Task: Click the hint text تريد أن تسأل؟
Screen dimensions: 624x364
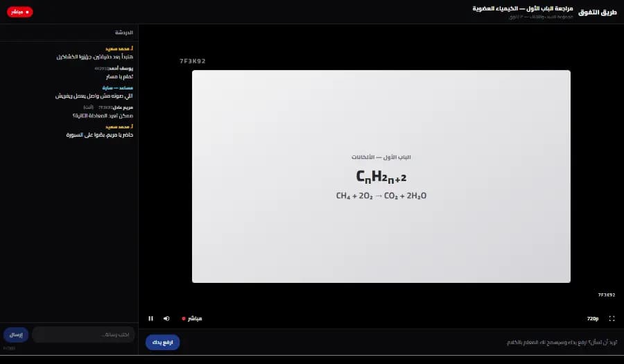Action: [562, 342]
